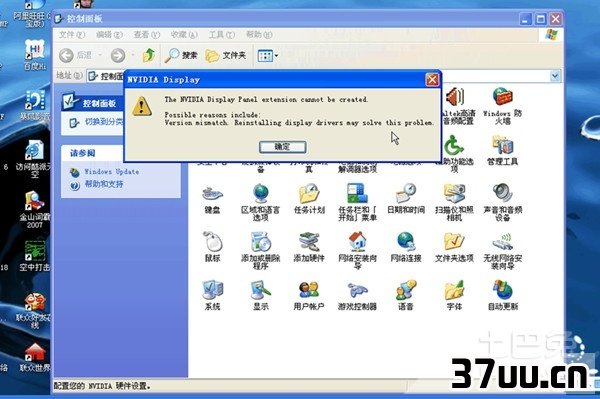Open the 查看 menu
The image size is (600, 399).
click(x=147, y=35)
